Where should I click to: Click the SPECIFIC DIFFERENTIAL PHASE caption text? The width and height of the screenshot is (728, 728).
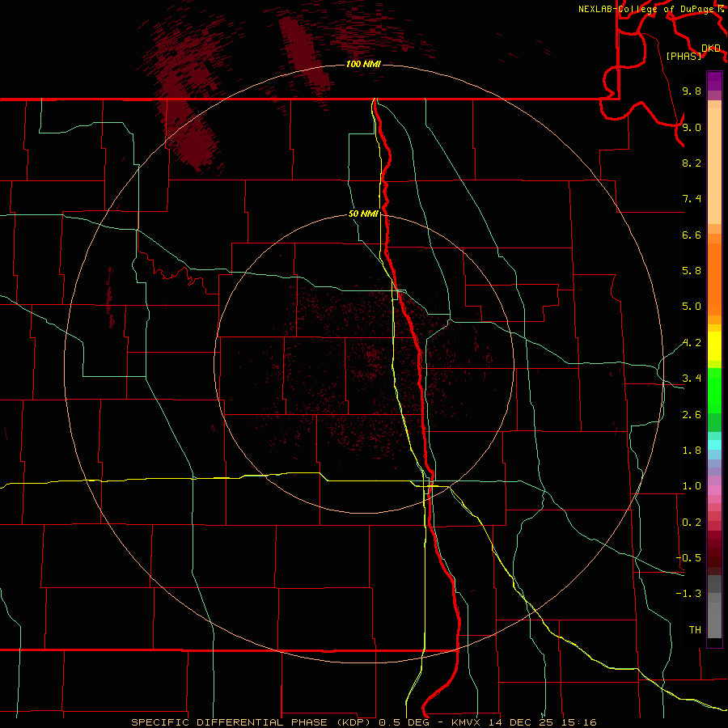coord(230,722)
